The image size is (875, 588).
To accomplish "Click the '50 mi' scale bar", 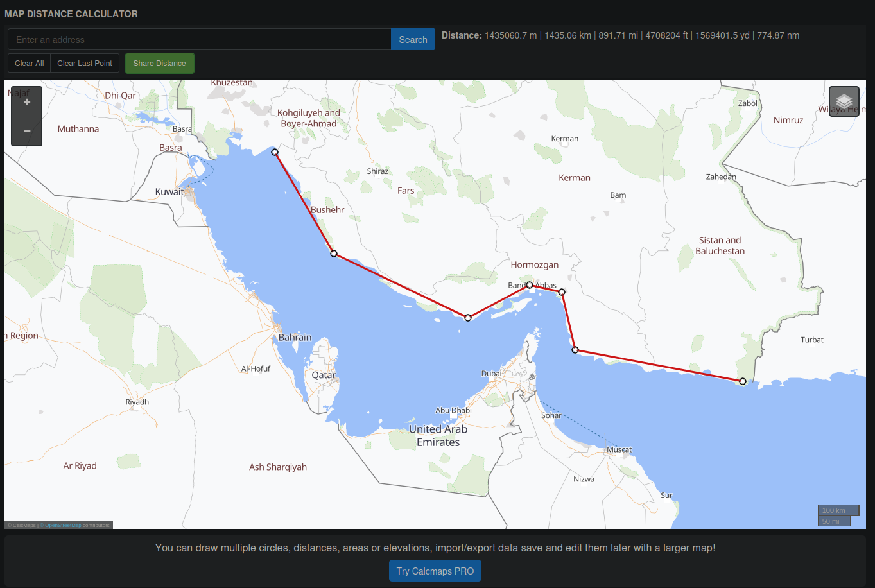I will 835,521.
